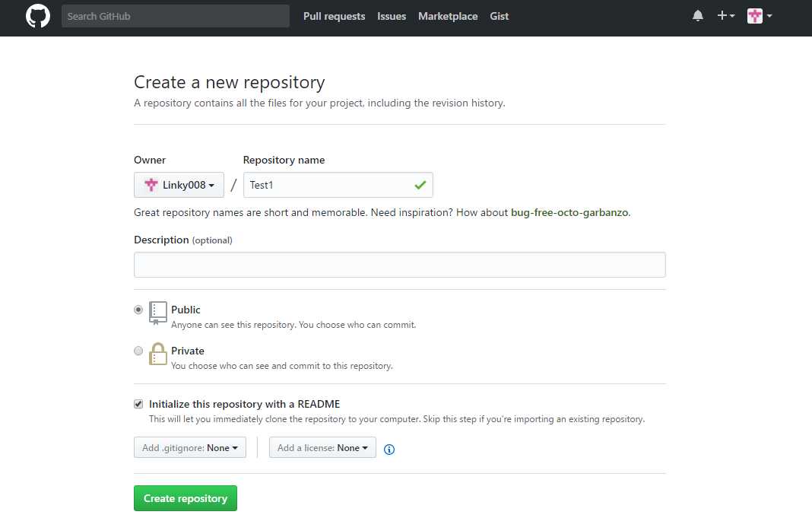
Task: Click the green checkmark in repository name
Action: [x=420, y=185]
